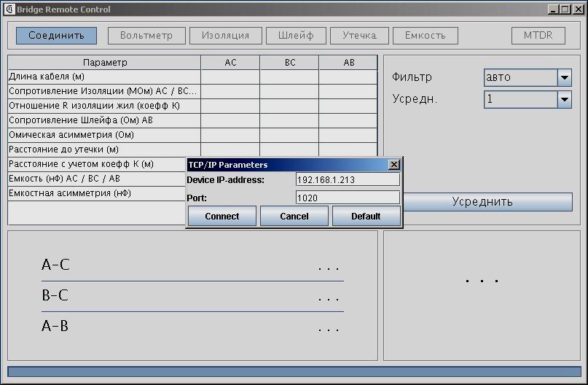Reset TCP/IP settings with Default button
This screenshot has width=588, height=385.
[366, 216]
